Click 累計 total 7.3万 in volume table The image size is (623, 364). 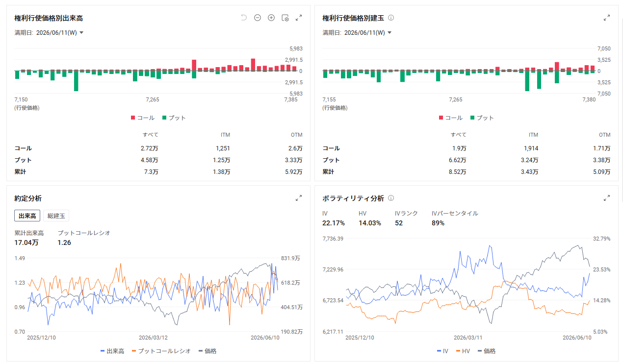152,171
